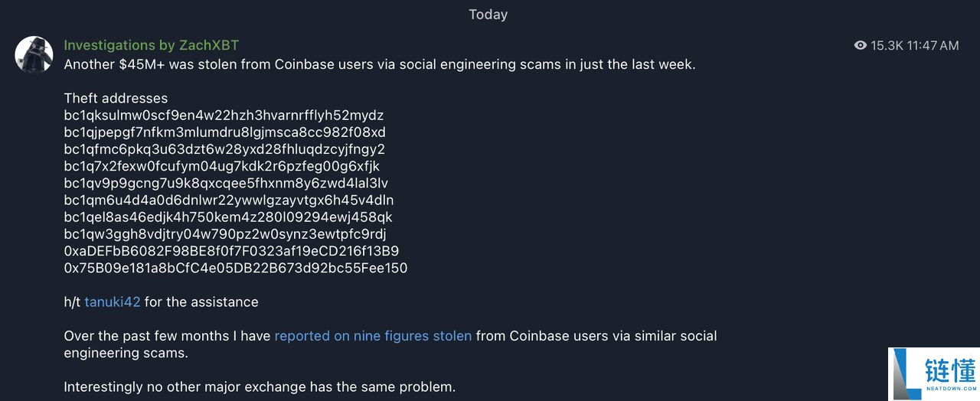980x401 pixels.
Task: Open the Investigations by ZachXBT channel name
Action: click(x=152, y=46)
